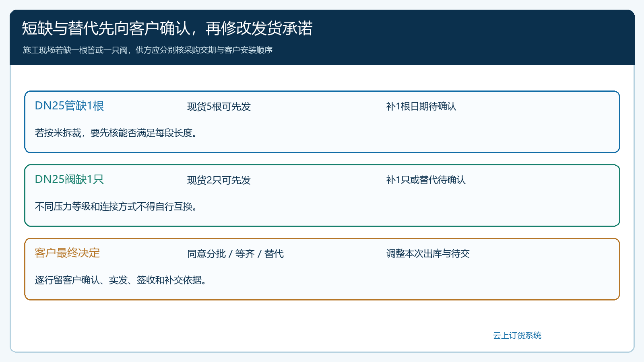Click the '客户最终决定' card title

click(67, 253)
